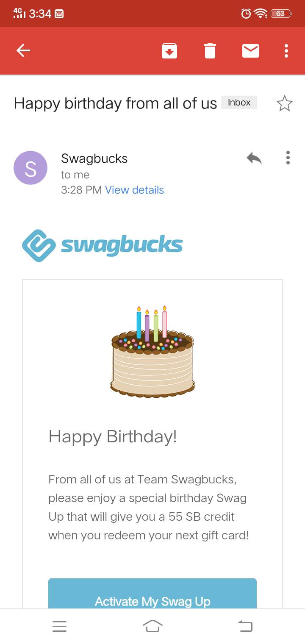Expand View details for the message

click(x=134, y=190)
